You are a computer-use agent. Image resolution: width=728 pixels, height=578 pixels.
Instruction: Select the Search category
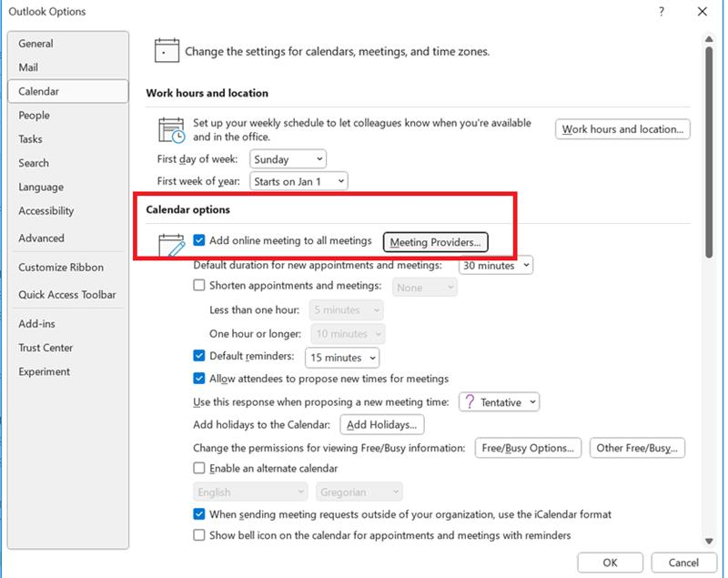[67, 163]
